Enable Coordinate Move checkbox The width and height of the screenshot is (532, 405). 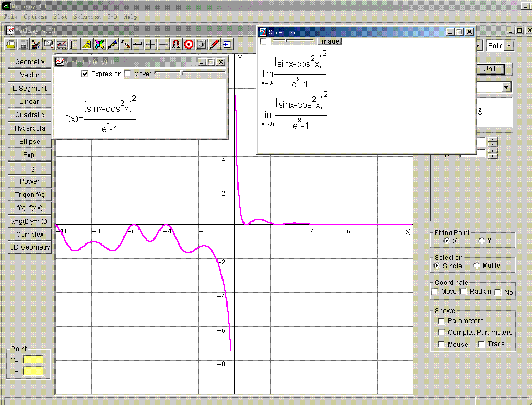[435, 292]
